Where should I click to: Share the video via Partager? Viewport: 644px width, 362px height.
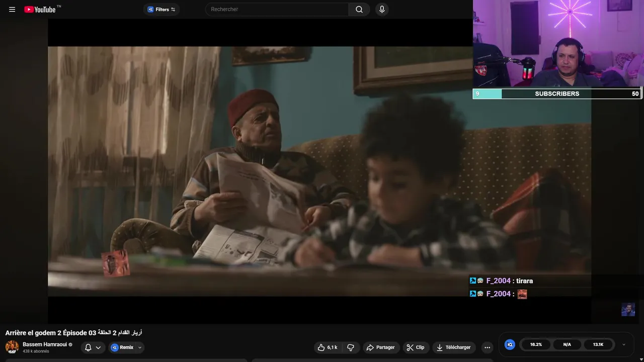[381, 347]
